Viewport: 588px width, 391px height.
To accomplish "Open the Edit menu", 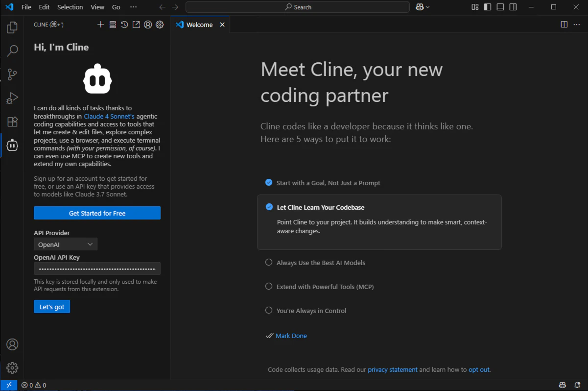I will pos(44,7).
